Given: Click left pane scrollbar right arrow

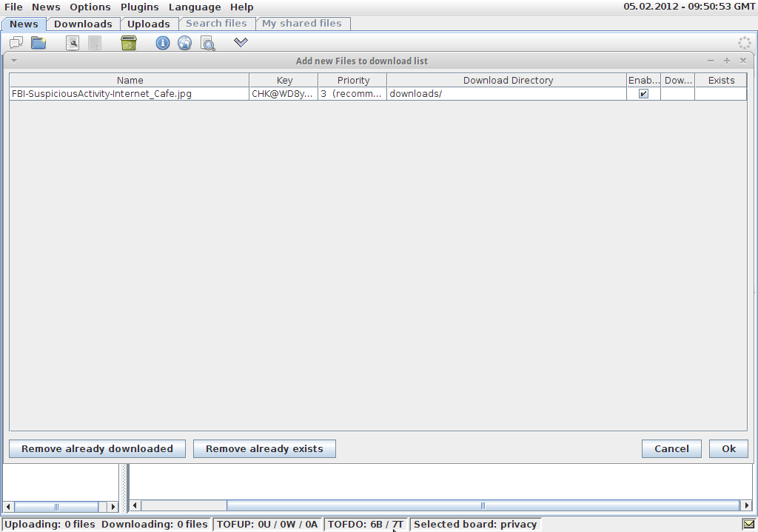Looking at the screenshot, I should click(113, 506).
